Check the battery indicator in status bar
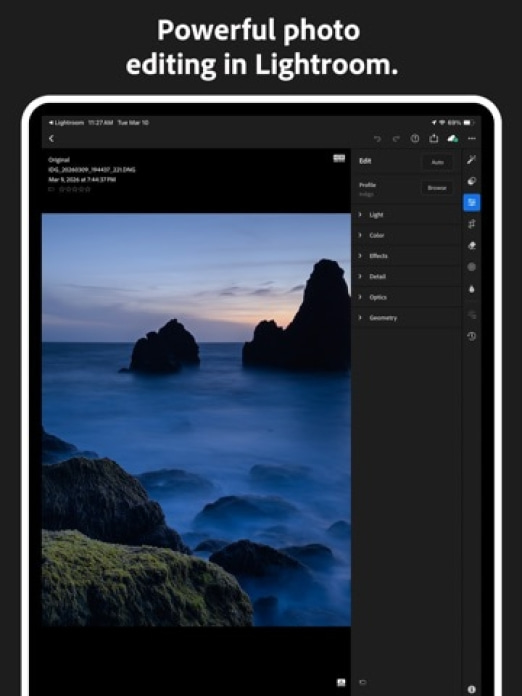 [470, 123]
